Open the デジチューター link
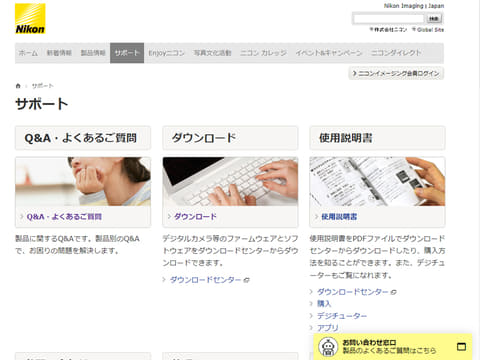The image size is (480, 360). point(342,316)
